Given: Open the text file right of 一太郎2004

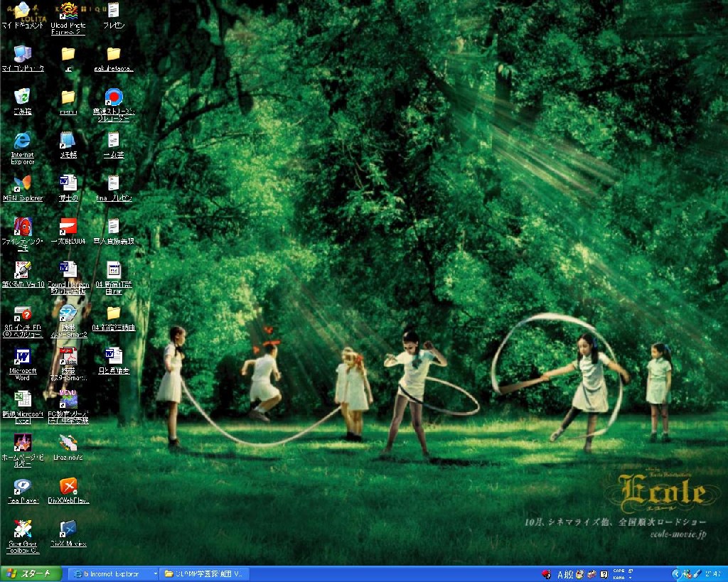Looking at the screenshot, I should click(x=113, y=231).
